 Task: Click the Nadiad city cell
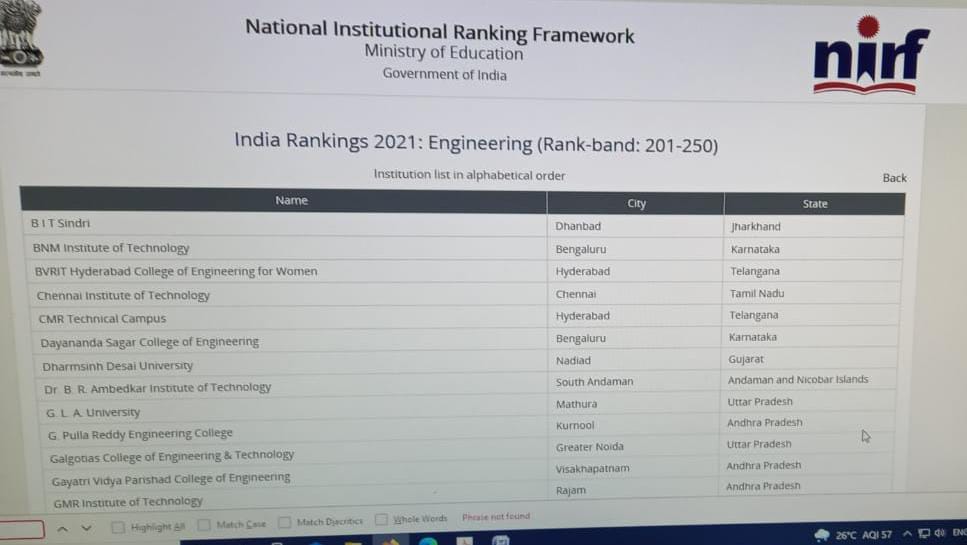(x=573, y=360)
